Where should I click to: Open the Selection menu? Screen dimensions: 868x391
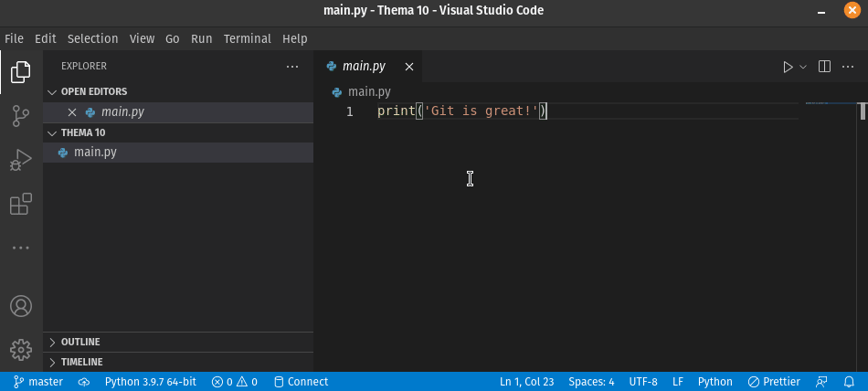click(92, 39)
